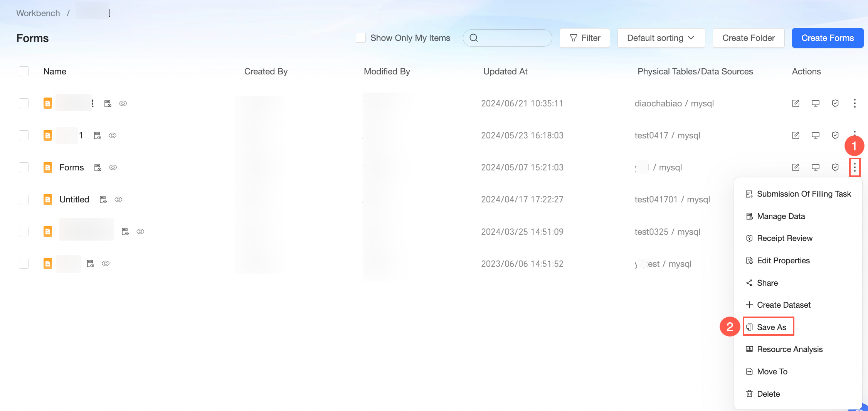Tick the select-all header checkbox
The width and height of the screenshot is (868, 411).
point(24,71)
